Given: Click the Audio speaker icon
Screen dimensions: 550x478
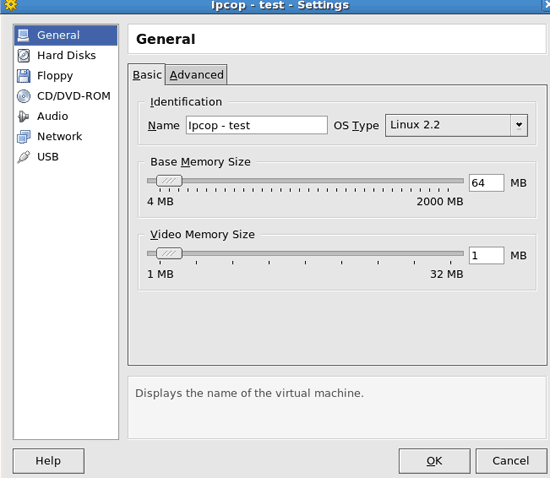Looking at the screenshot, I should tap(24, 116).
